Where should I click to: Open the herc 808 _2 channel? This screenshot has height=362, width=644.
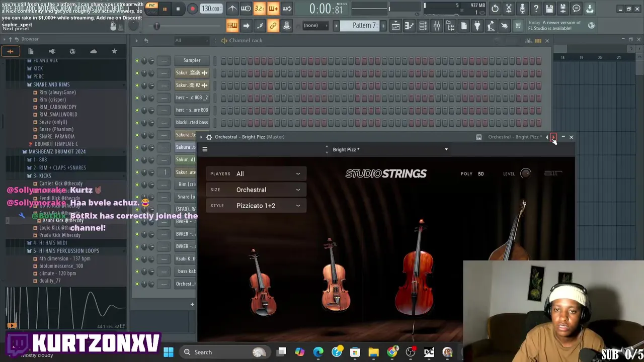192,98
